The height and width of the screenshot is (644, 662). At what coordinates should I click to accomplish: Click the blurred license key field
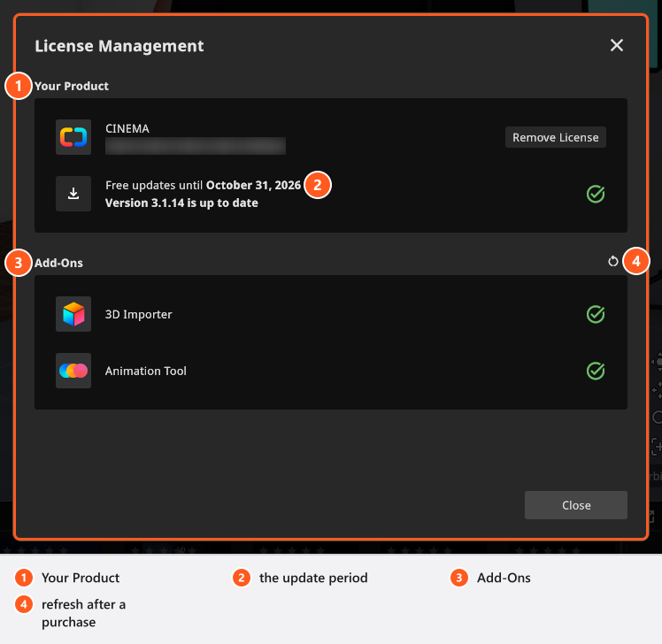[196, 146]
